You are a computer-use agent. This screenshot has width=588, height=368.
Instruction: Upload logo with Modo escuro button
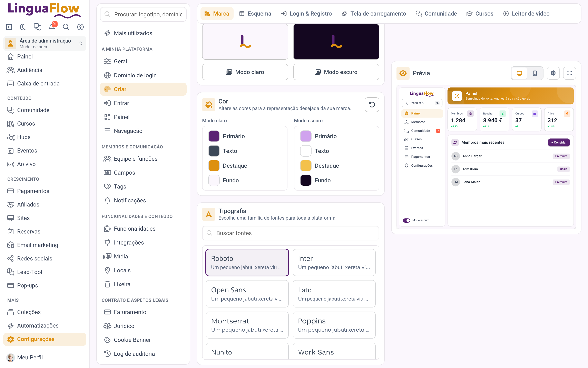pos(336,72)
